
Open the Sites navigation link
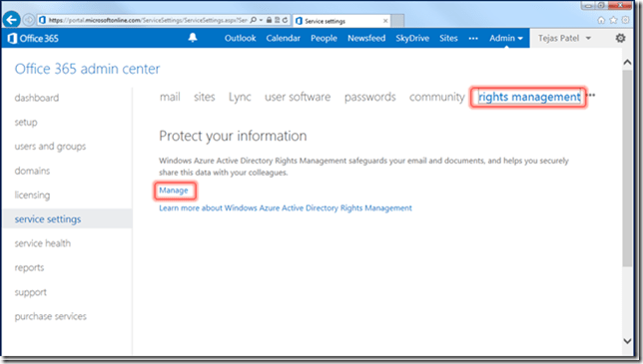[x=448, y=38]
